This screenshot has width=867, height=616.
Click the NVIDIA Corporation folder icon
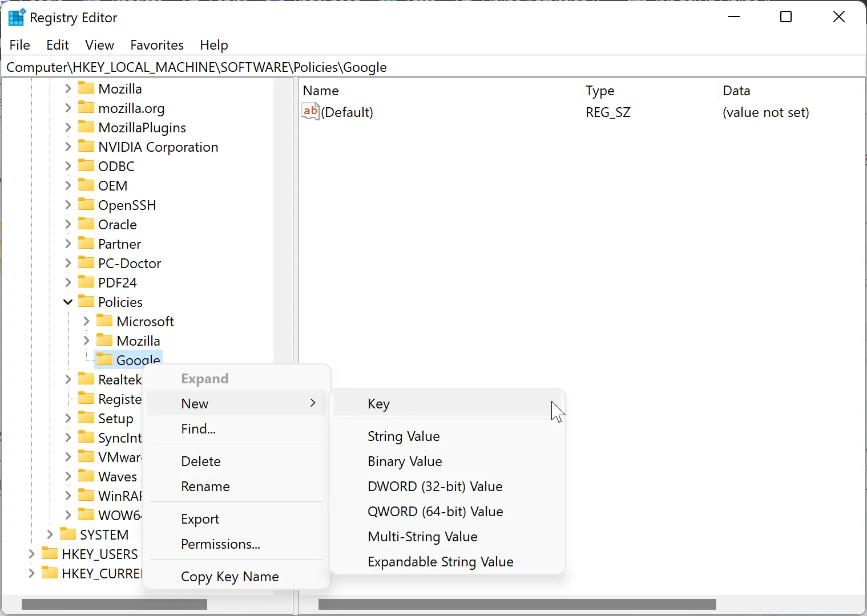coord(86,147)
